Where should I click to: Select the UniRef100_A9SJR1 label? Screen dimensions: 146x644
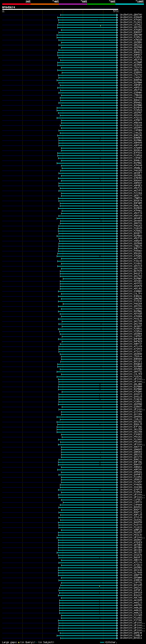(131, 289)
